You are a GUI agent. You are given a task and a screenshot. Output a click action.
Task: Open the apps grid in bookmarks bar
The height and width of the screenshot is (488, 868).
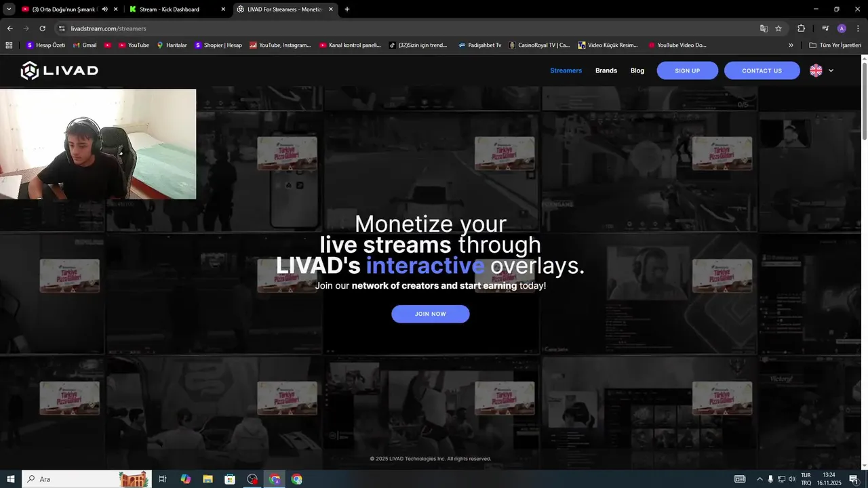tap(9, 45)
